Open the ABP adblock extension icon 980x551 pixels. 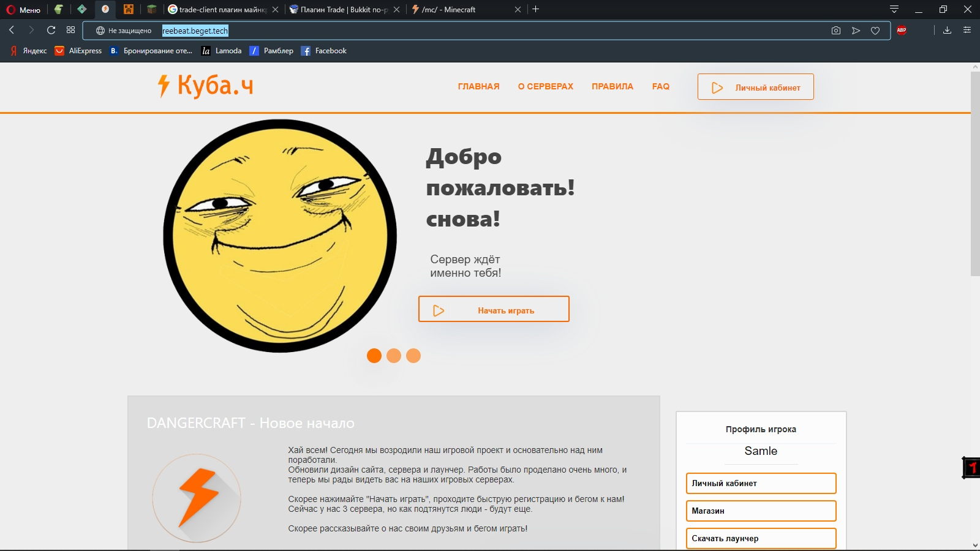[902, 30]
